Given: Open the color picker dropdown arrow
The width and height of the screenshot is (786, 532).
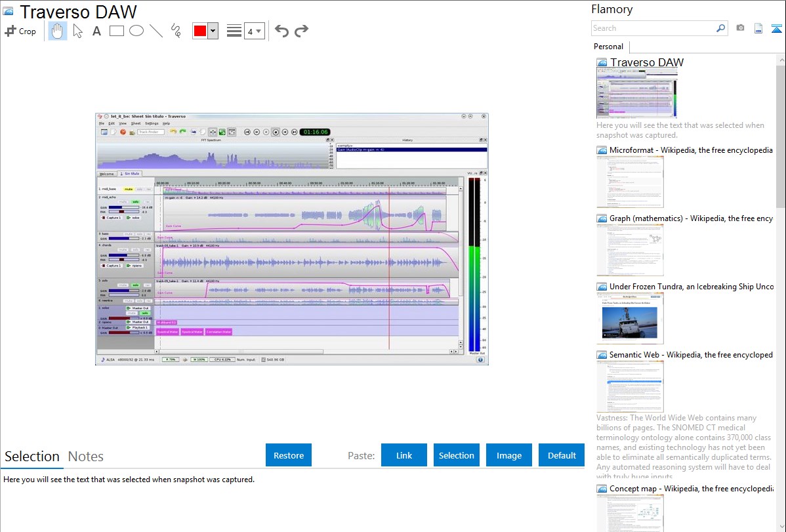Looking at the screenshot, I should (213, 31).
